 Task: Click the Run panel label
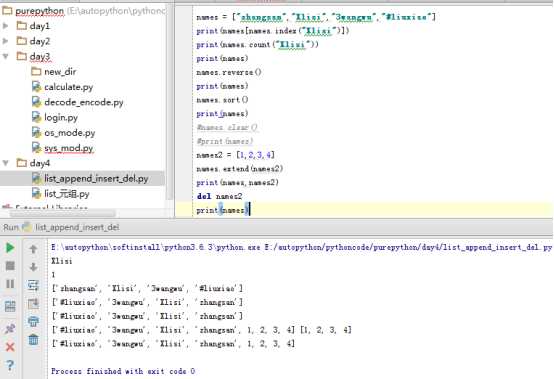click(11, 227)
